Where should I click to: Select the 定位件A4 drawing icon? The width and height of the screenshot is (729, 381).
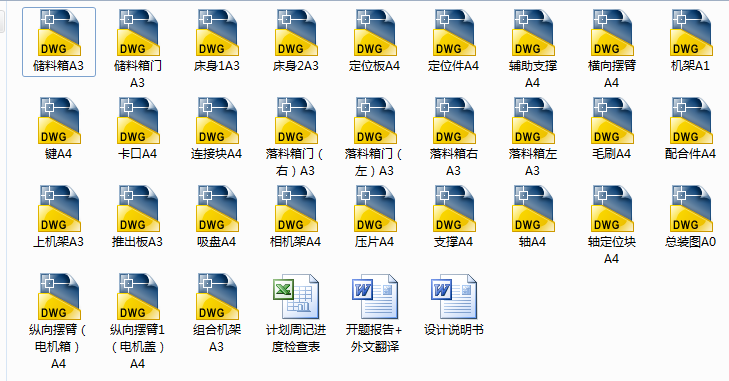tap(454, 33)
